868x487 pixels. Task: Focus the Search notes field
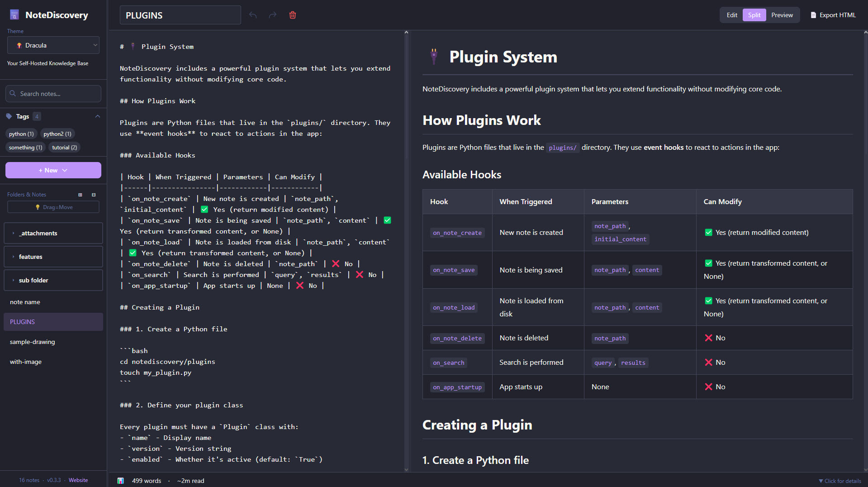click(x=53, y=94)
